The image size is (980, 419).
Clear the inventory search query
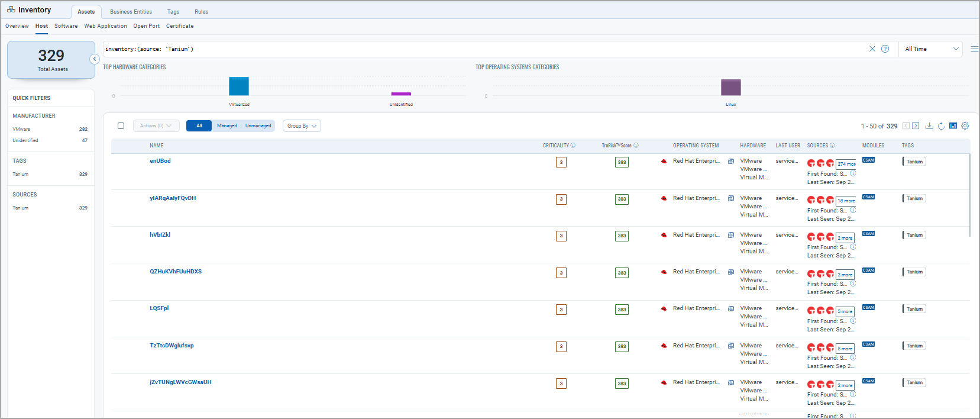(x=872, y=49)
